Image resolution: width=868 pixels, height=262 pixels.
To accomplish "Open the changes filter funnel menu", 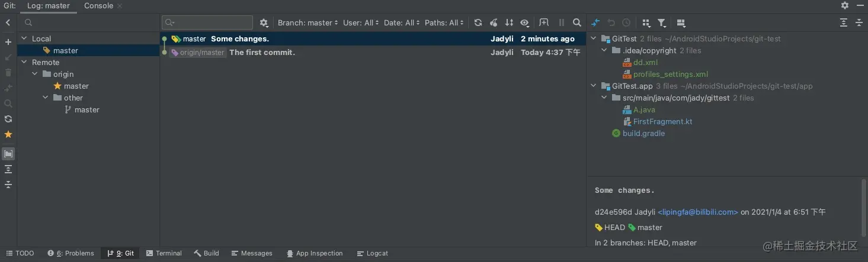I will point(662,22).
